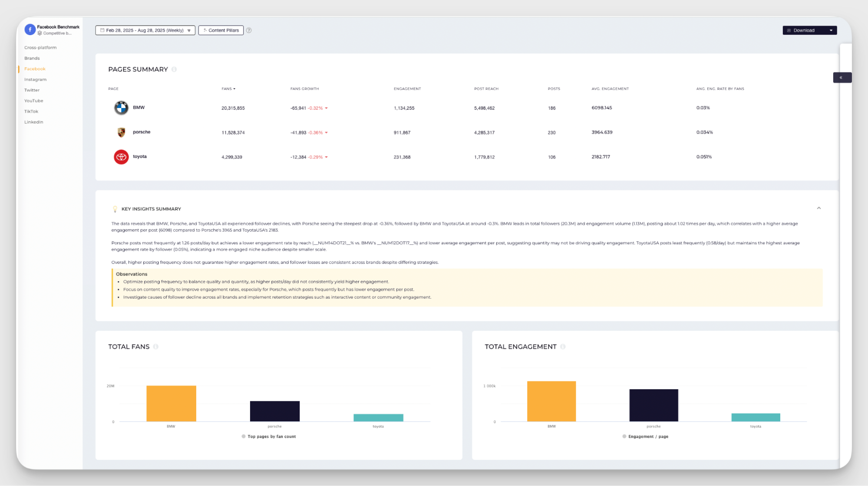
Task: Click the BMW logo in the table
Action: click(x=121, y=108)
